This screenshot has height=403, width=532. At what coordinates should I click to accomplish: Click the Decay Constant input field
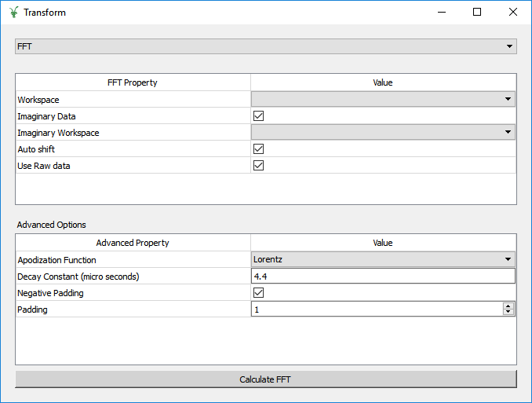(x=383, y=277)
